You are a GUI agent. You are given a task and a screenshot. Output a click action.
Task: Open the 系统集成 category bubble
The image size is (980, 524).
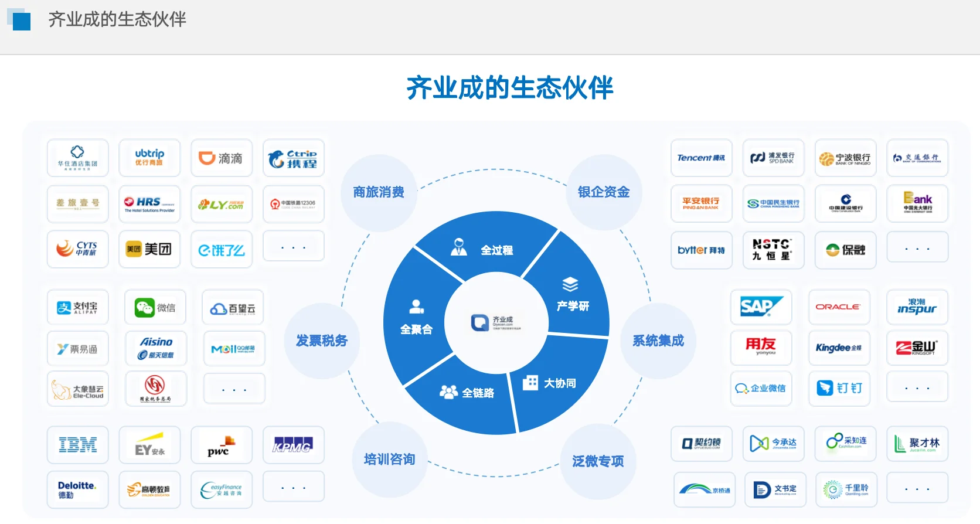point(658,341)
